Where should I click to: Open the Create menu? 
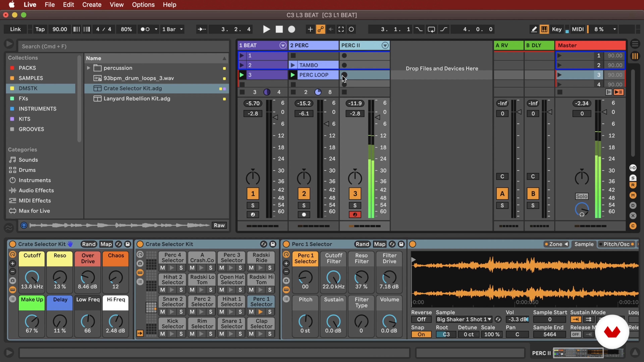[92, 5]
